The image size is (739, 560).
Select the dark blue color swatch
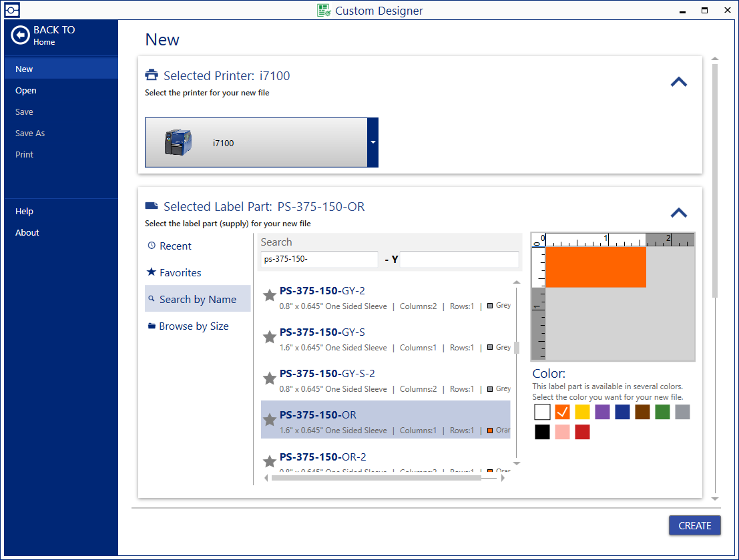coord(622,412)
